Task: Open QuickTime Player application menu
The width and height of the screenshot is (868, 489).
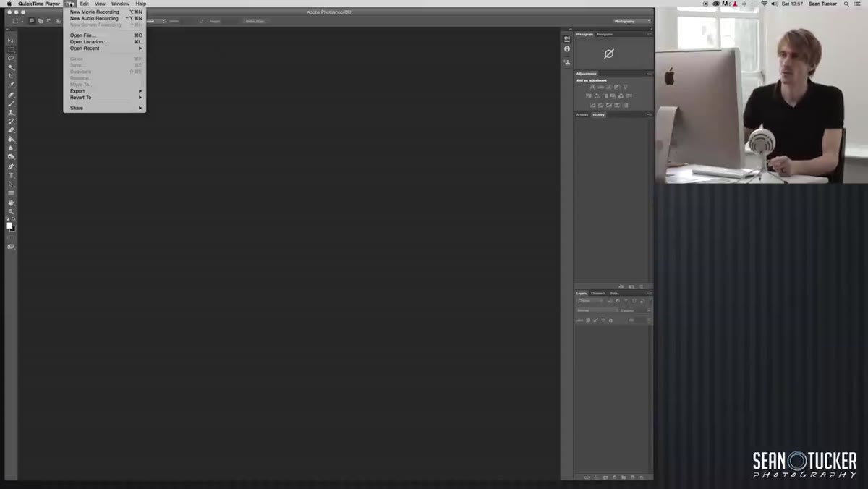Action: tap(39, 4)
